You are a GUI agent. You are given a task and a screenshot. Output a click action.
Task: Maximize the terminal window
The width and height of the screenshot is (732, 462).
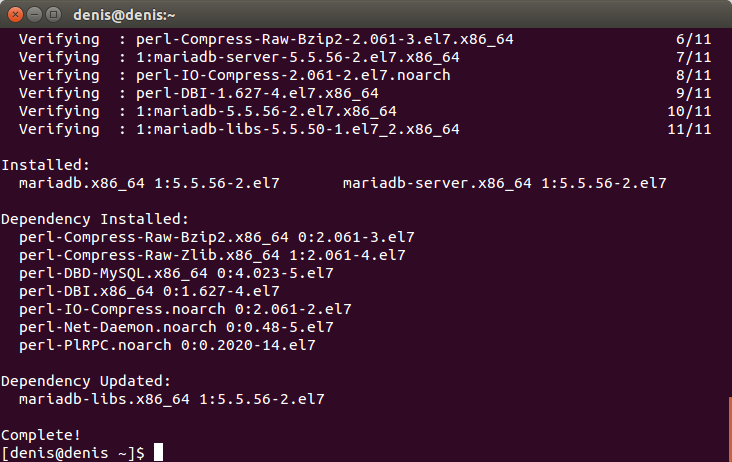pyautogui.click(x=54, y=15)
